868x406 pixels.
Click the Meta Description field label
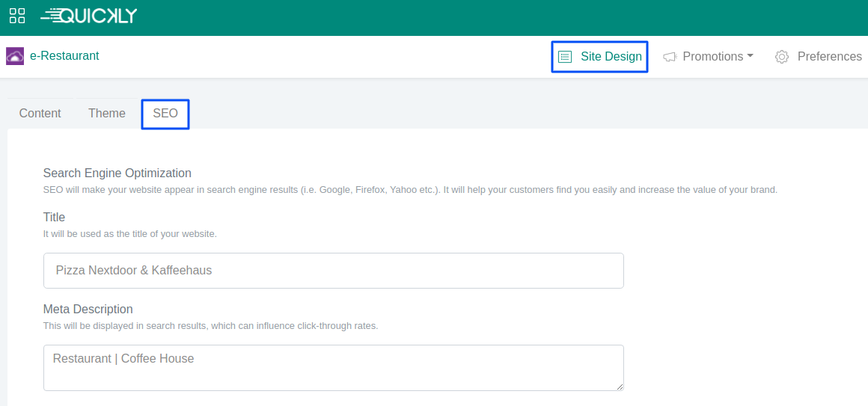coord(88,310)
